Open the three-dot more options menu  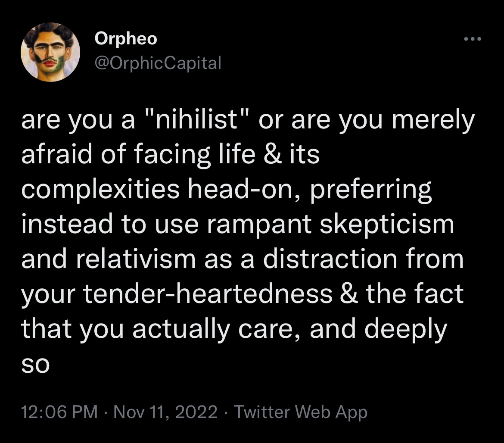click(x=473, y=39)
